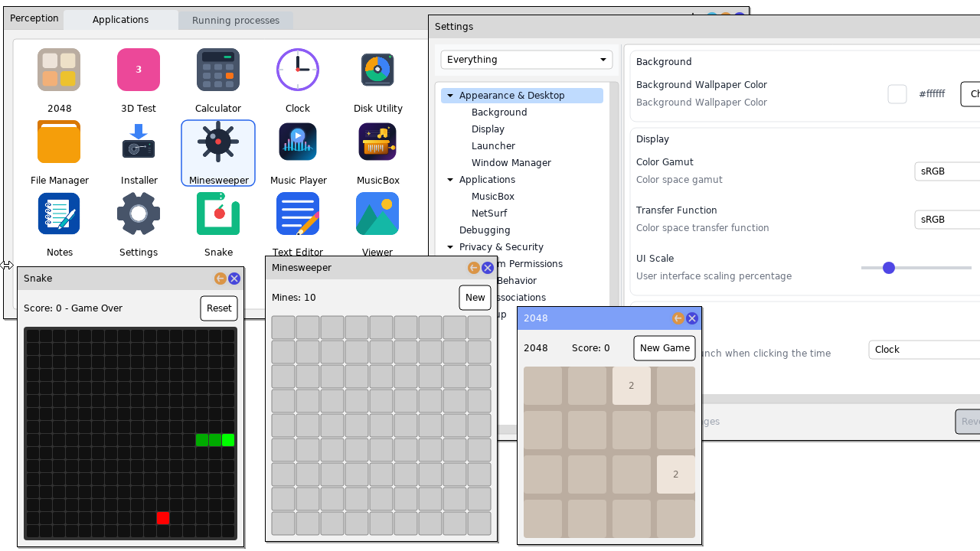Collapse the Appearance & Desktop tree arrow

450,96
